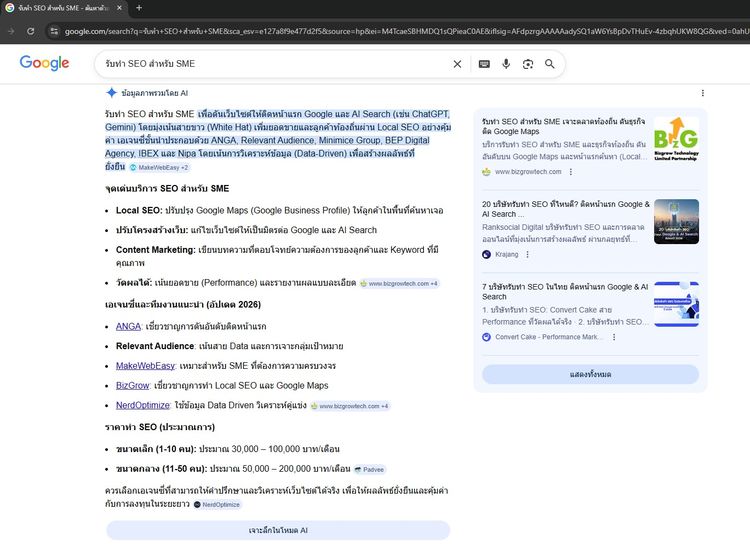Open Krajang source link
Image resolution: width=750 pixels, height=550 pixels.
(507, 254)
